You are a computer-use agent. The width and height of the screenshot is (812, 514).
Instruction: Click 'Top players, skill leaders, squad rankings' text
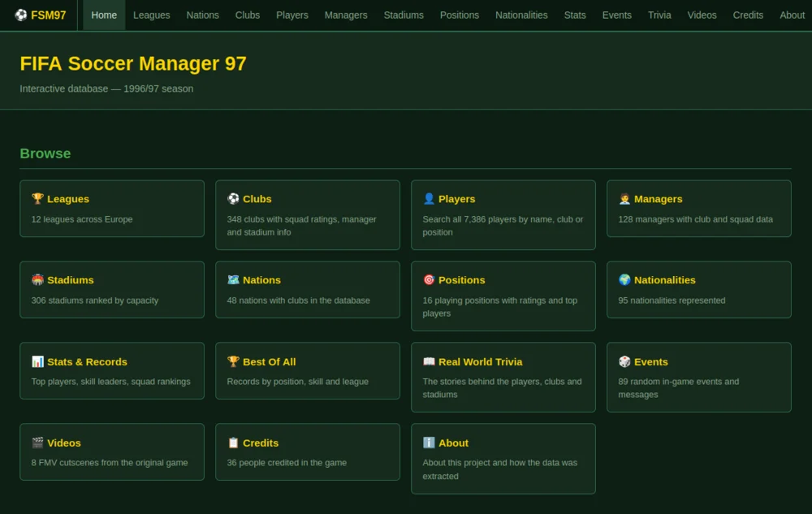pyautogui.click(x=110, y=382)
